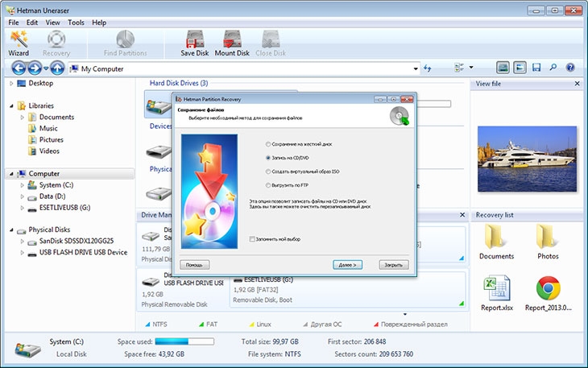Screen dimensions: 588x368
Task: Open the View menu
Action: click(x=52, y=23)
